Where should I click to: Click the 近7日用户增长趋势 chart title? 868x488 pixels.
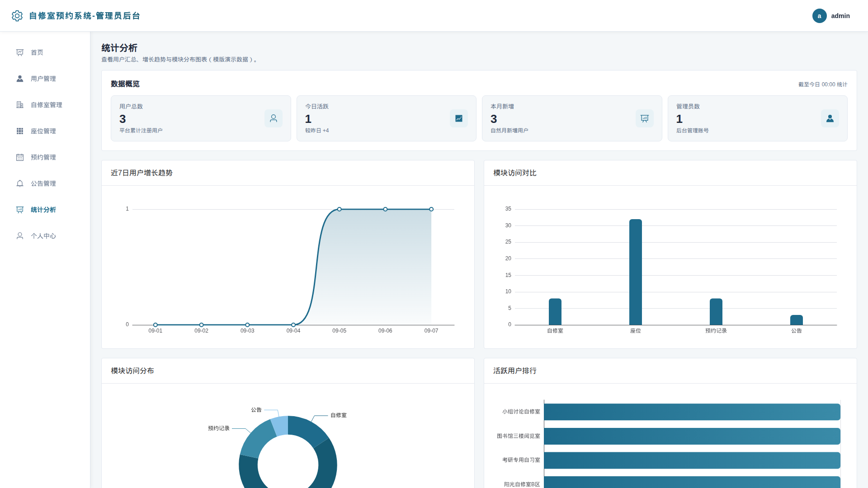[x=142, y=173]
